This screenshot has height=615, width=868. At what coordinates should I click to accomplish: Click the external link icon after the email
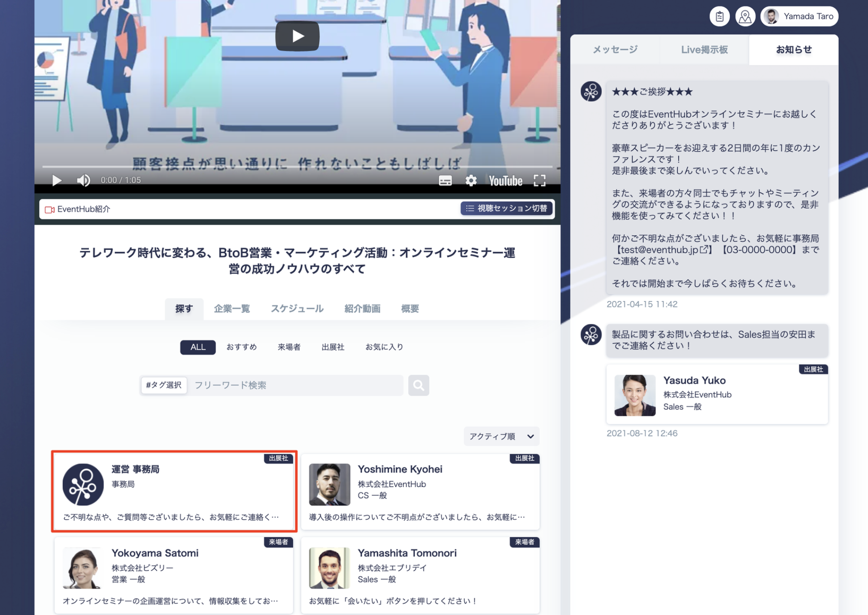pos(704,249)
